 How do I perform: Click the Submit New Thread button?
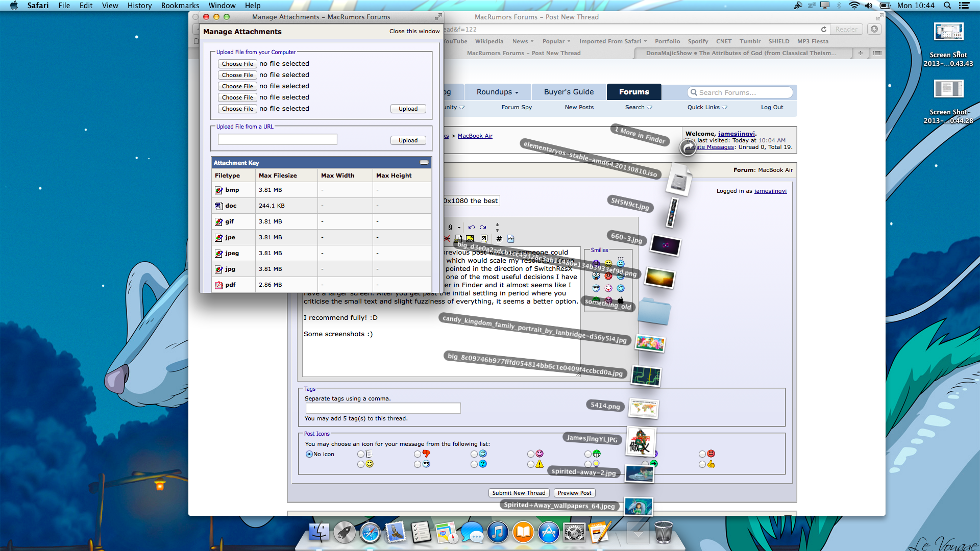519,493
